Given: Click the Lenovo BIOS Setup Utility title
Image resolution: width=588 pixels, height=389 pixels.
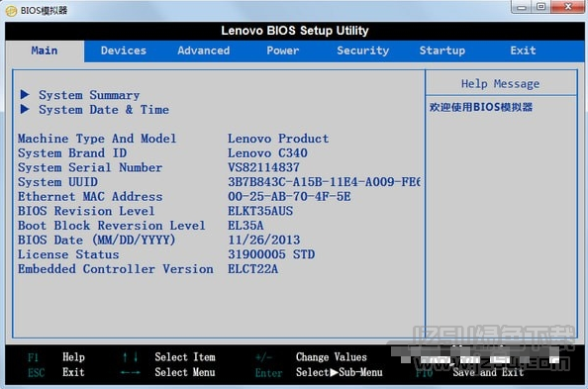Looking at the screenshot, I should coord(295,31).
